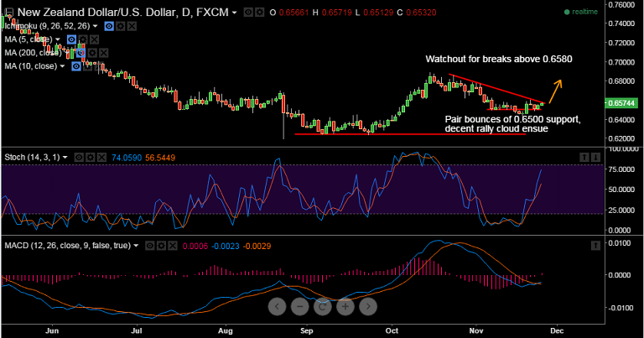Click the Nov label on time axis
The width and height of the screenshot is (644, 338).
476,330
